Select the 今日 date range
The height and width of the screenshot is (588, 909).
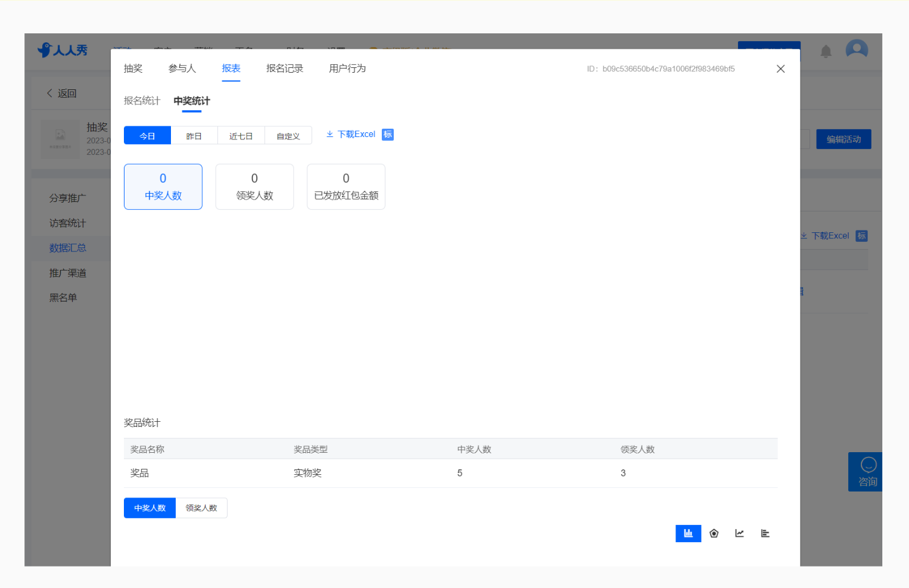point(147,135)
